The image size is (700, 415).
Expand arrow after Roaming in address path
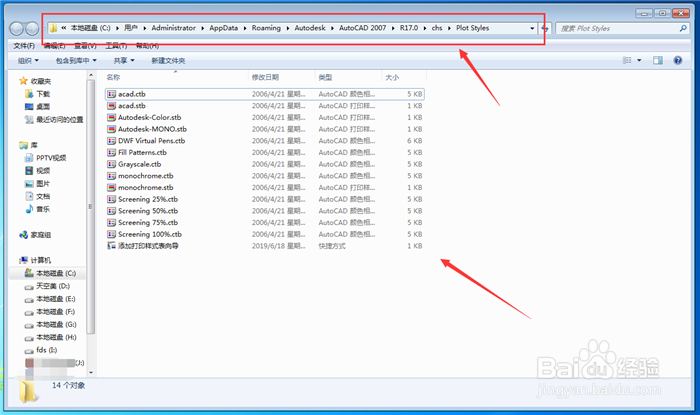point(288,28)
